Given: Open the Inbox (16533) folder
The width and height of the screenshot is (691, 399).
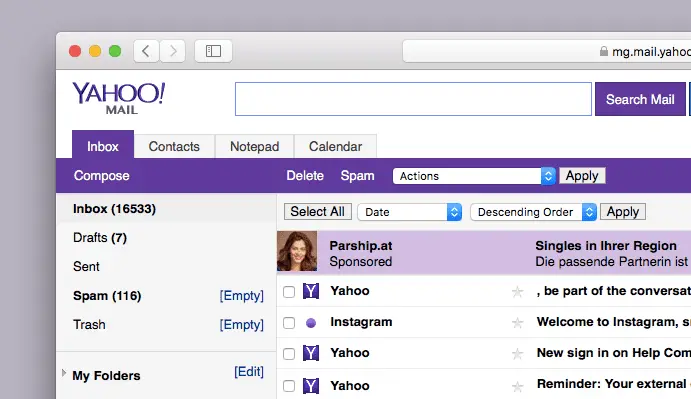Looking at the screenshot, I should [x=114, y=209].
